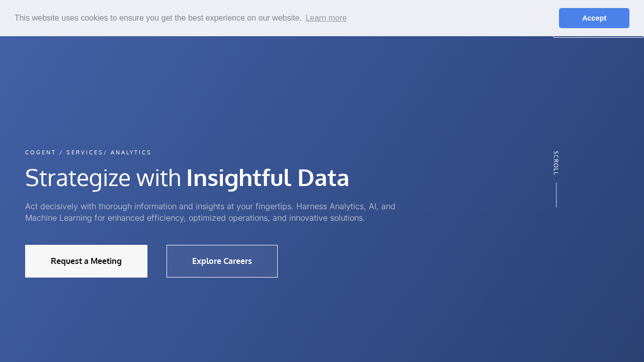Select ANALYTICS in the breadcrumb trail

click(131, 152)
